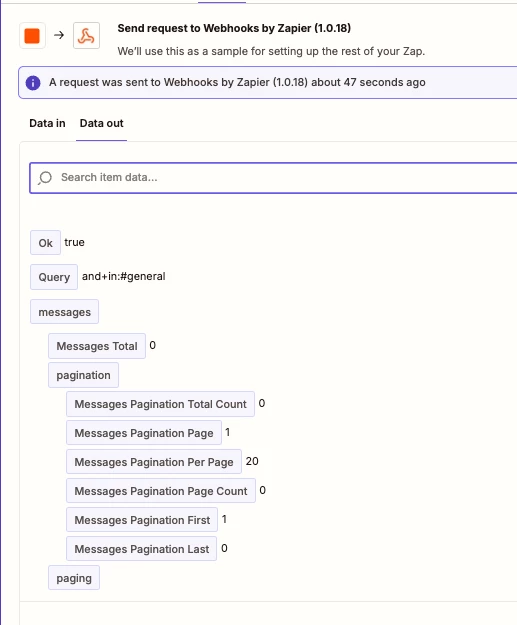Select the Messages Pagination Last field
Image resolution: width=517 pixels, height=625 pixels.
[x=142, y=549]
